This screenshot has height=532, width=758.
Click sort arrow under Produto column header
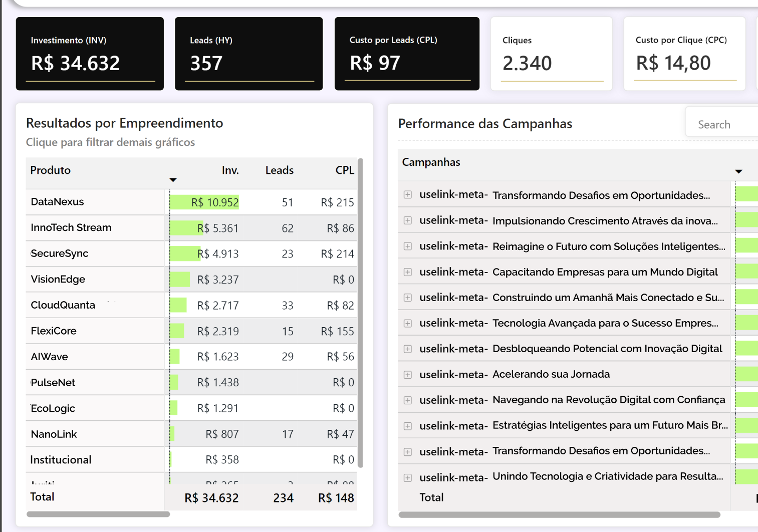(173, 180)
